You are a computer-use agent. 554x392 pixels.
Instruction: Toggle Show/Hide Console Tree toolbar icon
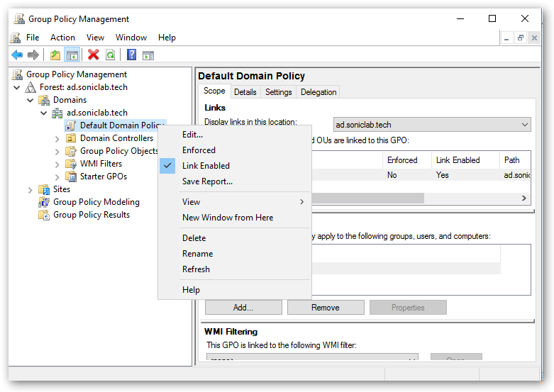click(72, 55)
